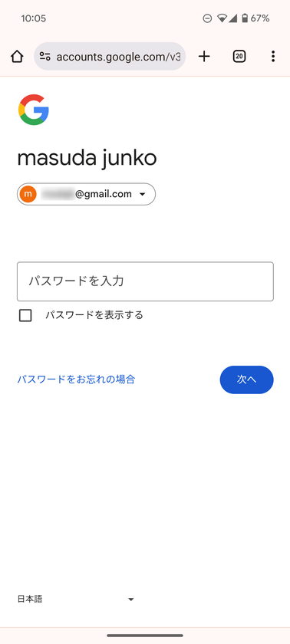Tap the Wi-Fi status icon

(222, 18)
